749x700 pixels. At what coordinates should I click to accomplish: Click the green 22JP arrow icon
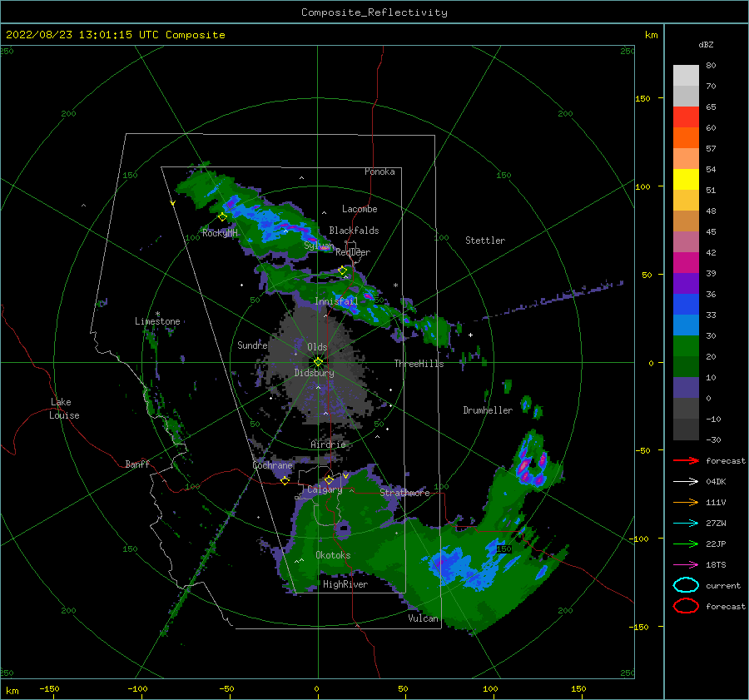[686, 544]
